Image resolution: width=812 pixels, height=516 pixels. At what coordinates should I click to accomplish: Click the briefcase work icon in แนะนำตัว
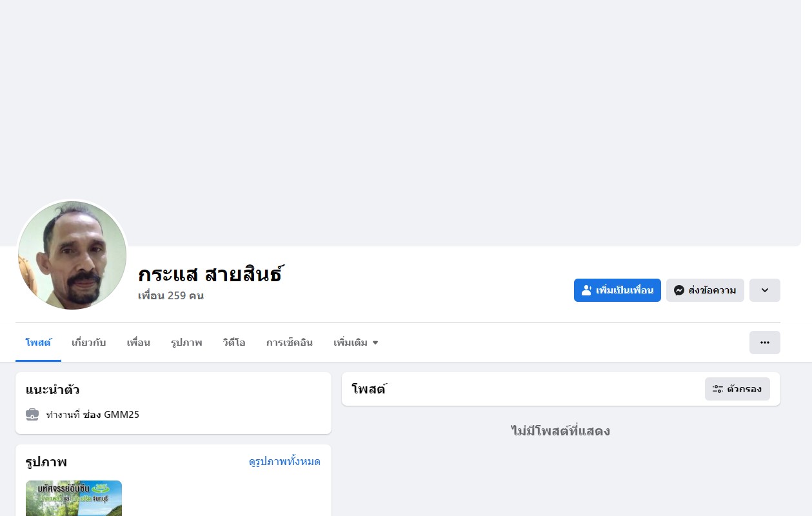pyautogui.click(x=32, y=415)
